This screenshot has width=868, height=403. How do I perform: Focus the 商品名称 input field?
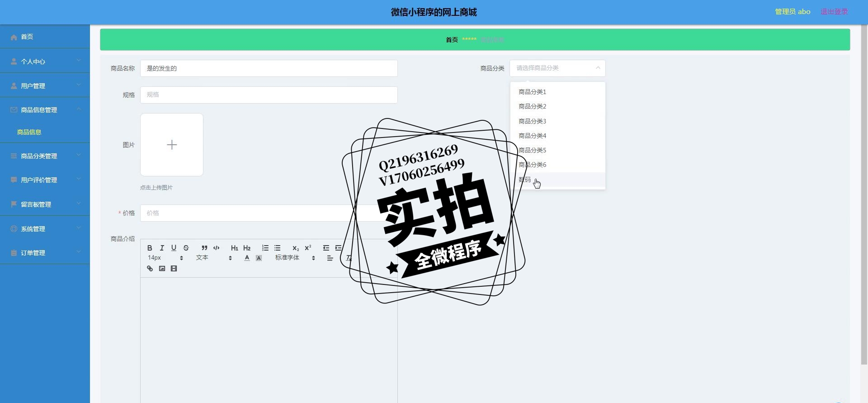(269, 68)
